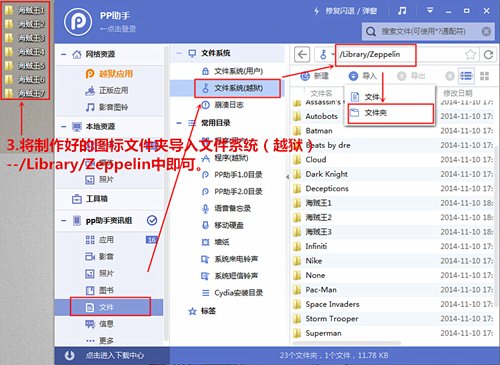This screenshot has height=365, width=500.
Task: Switch to list view
Action: (466, 76)
